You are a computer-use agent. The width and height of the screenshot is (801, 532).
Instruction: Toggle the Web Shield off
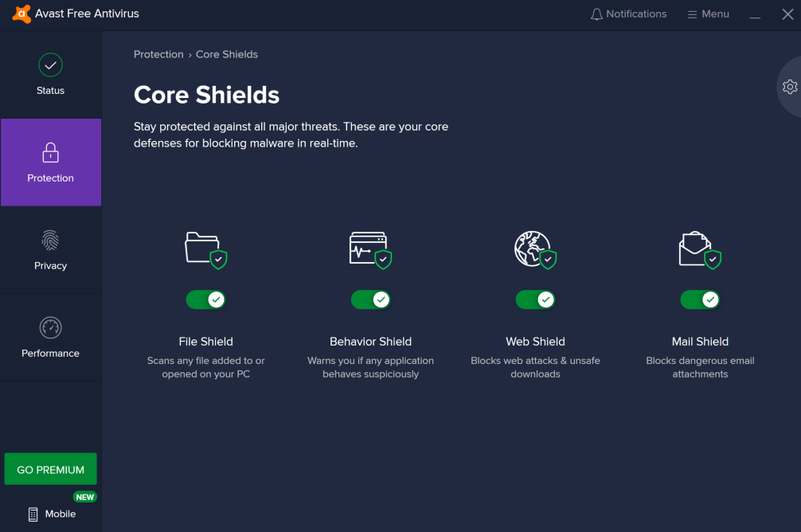click(x=535, y=299)
